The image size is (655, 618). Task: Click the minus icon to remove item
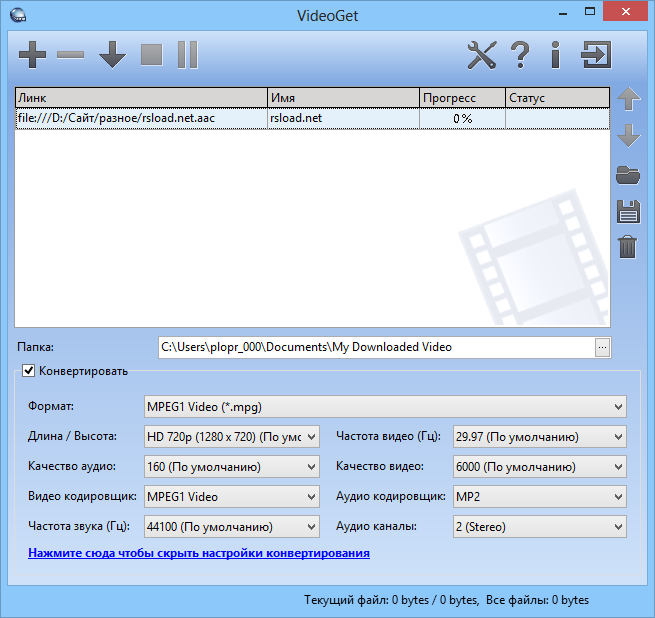71,55
